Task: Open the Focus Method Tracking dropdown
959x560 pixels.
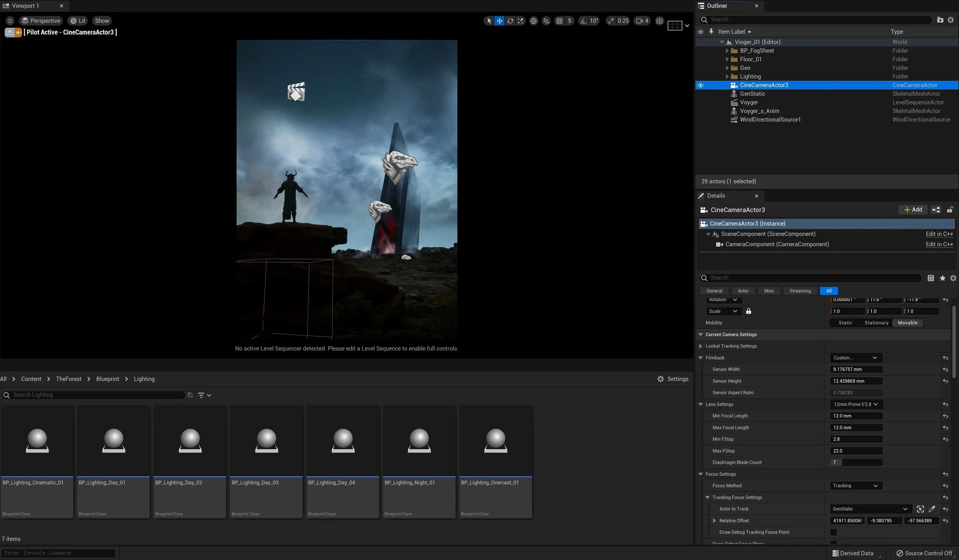Action: point(855,486)
